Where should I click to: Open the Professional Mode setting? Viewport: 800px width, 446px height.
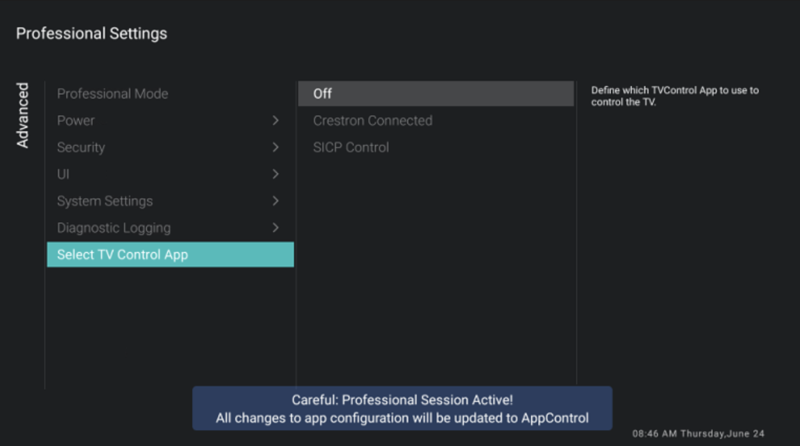[x=112, y=94]
